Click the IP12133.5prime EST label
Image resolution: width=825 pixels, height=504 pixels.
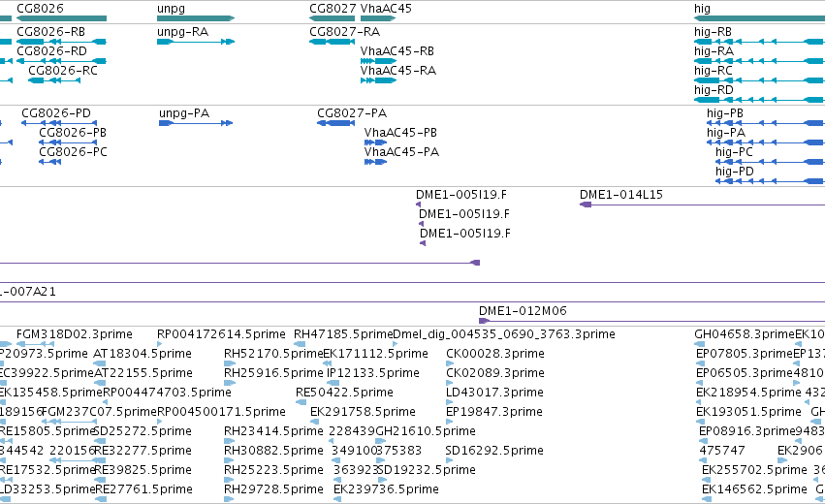[x=373, y=373]
